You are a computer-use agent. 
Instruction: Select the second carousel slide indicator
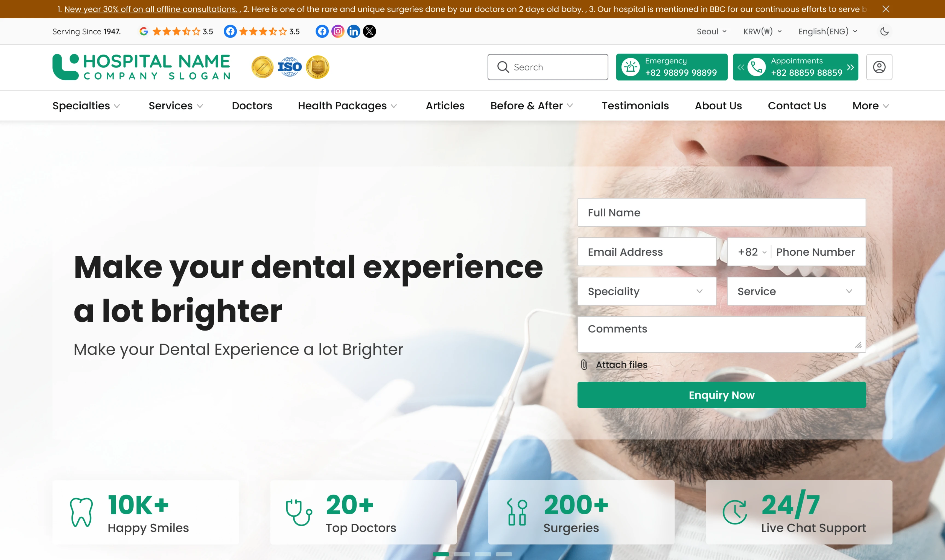(x=462, y=554)
